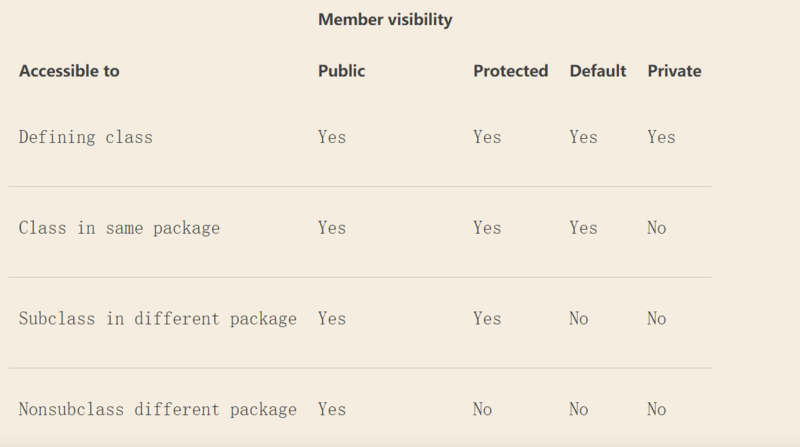This screenshot has height=447, width=800.
Task: Click Default cell Yes for same package
Action: click(583, 228)
